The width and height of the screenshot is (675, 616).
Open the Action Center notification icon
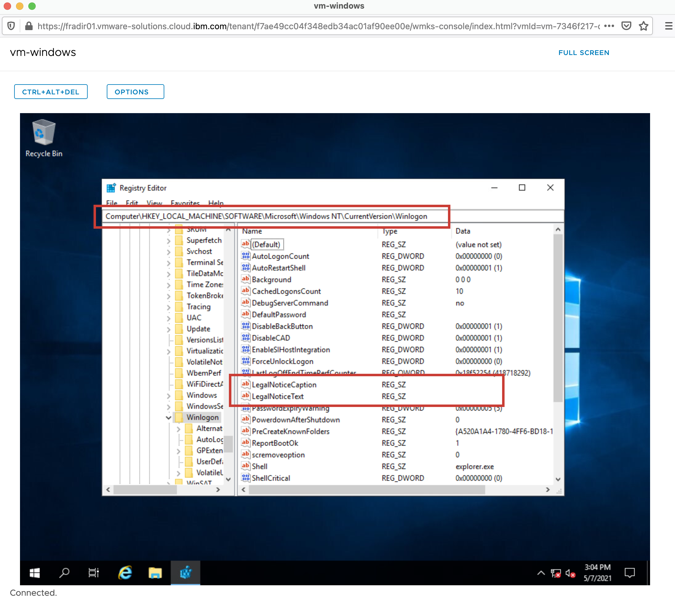tap(629, 573)
